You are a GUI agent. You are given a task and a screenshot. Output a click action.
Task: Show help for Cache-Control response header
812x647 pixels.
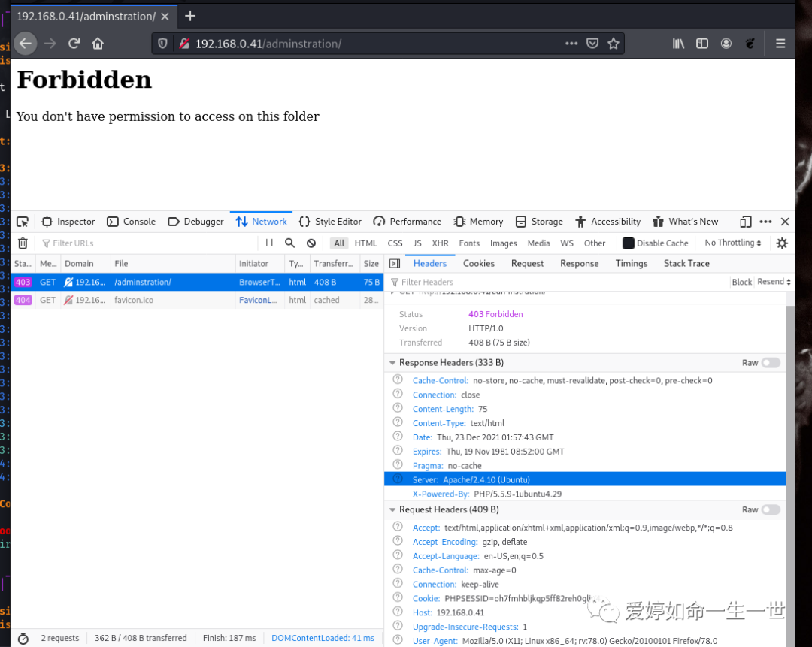398,379
